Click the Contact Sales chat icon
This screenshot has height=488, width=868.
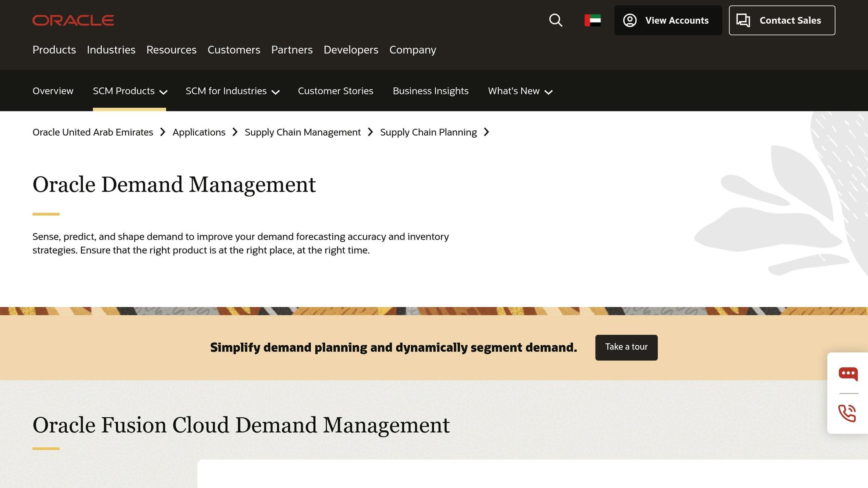pyautogui.click(x=744, y=20)
